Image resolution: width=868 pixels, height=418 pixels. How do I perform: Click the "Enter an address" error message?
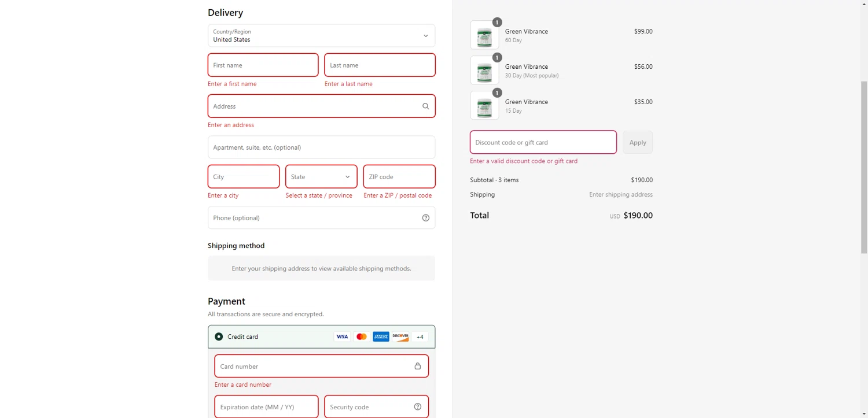[231, 125]
